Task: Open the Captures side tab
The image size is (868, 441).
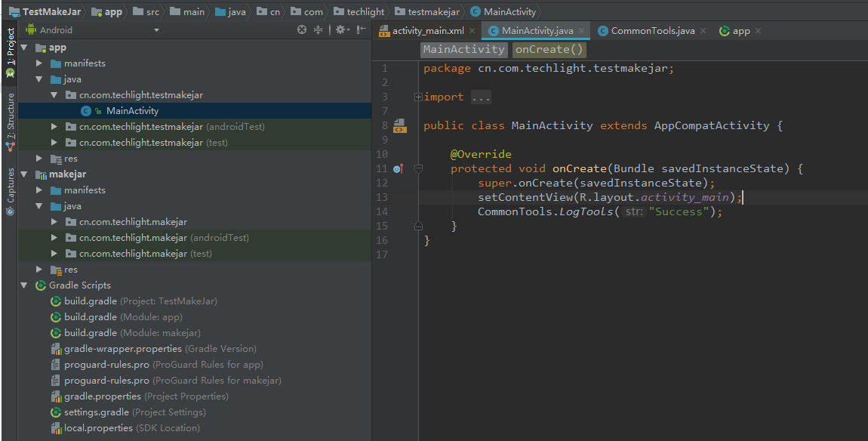Action: [x=10, y=192]
